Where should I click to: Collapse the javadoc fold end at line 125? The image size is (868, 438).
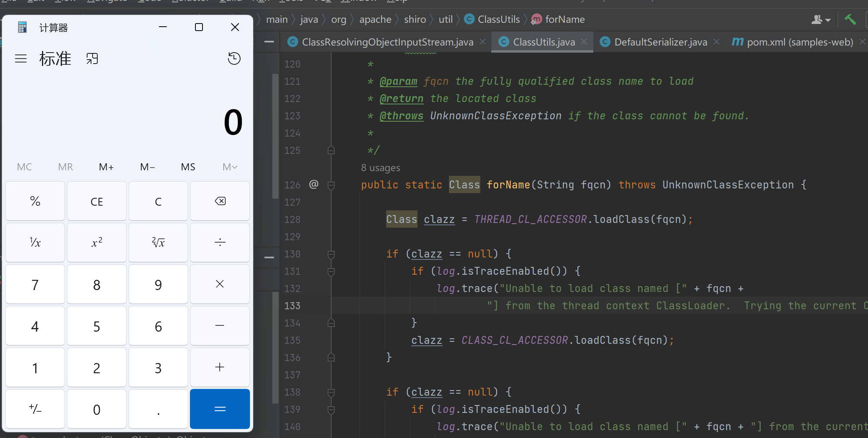click(x=331, y=150)
